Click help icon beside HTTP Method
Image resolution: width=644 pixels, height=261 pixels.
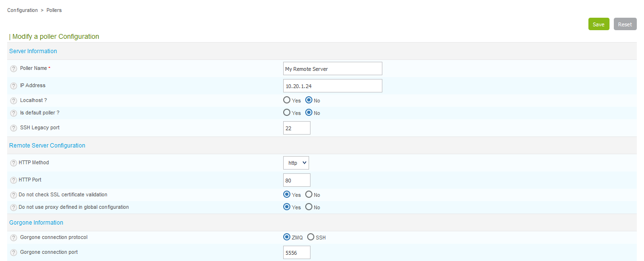[x=13, y=163]
